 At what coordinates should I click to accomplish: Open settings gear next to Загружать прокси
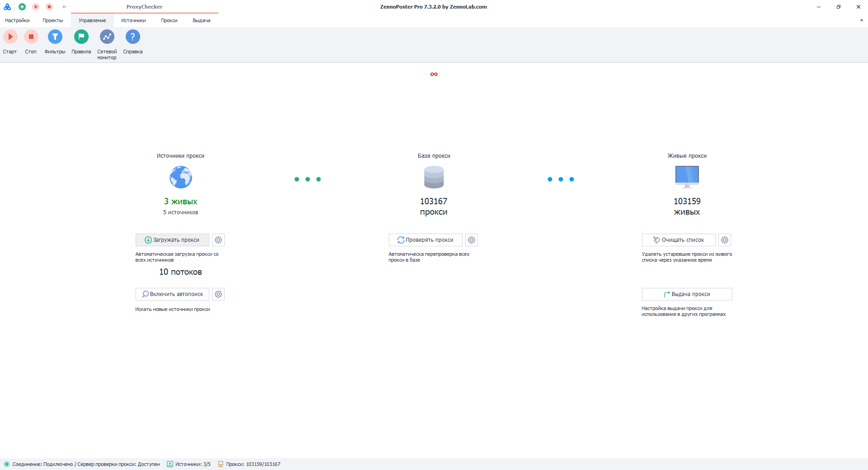click(x=218, y=240)
